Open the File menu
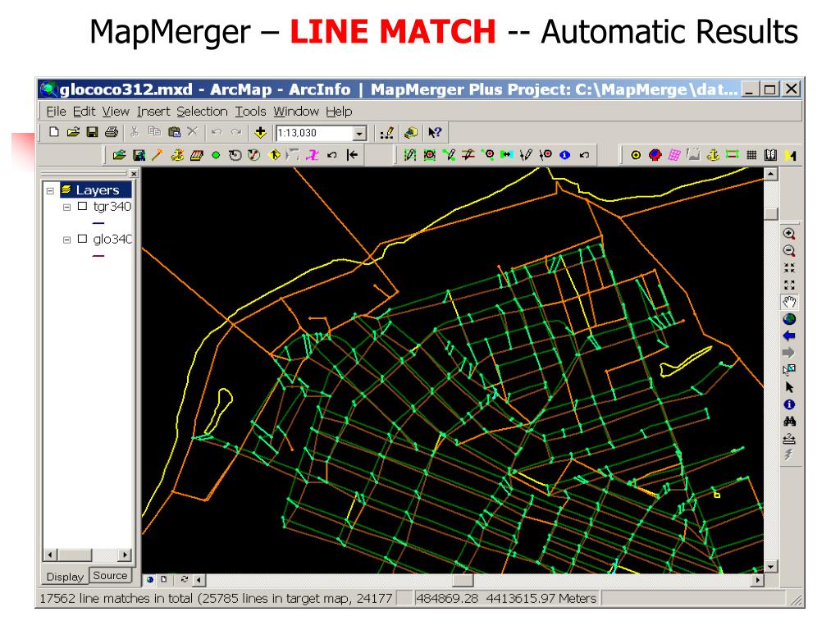Viewport: 840px width, 630px height. click(56, 112)
